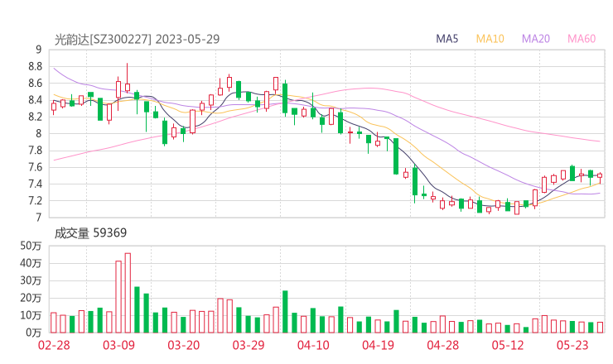The height and width of the screenshot is (364, 613).
Task: Click the 05-23 date axis label
Action: coord(572,345)
